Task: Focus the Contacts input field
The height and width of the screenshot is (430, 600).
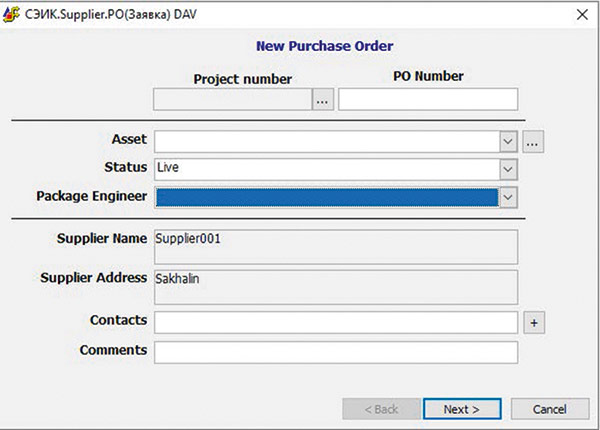Action: click(335, 322)
